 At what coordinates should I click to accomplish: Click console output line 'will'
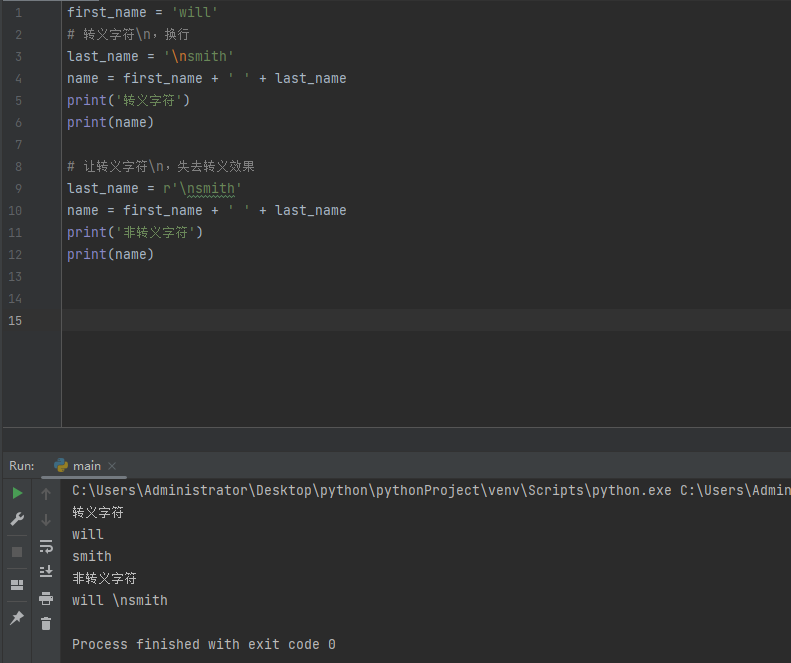click(x=88, y=534)
